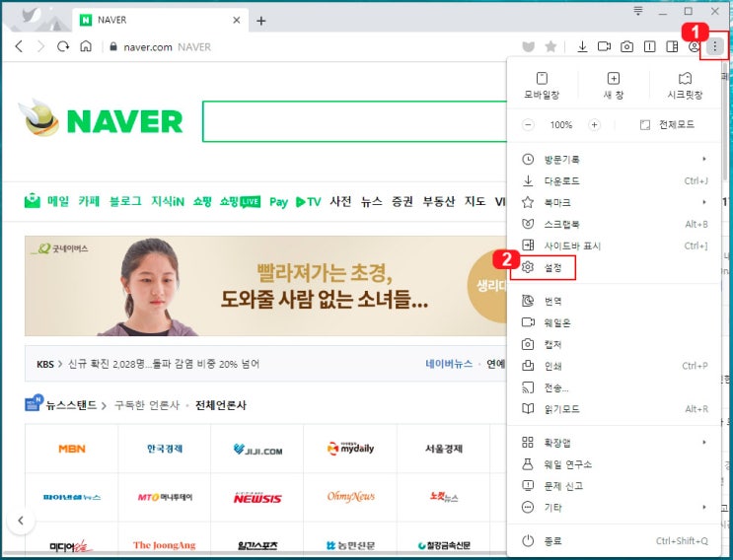Close the NAVER tab

[x=237, y=20]
